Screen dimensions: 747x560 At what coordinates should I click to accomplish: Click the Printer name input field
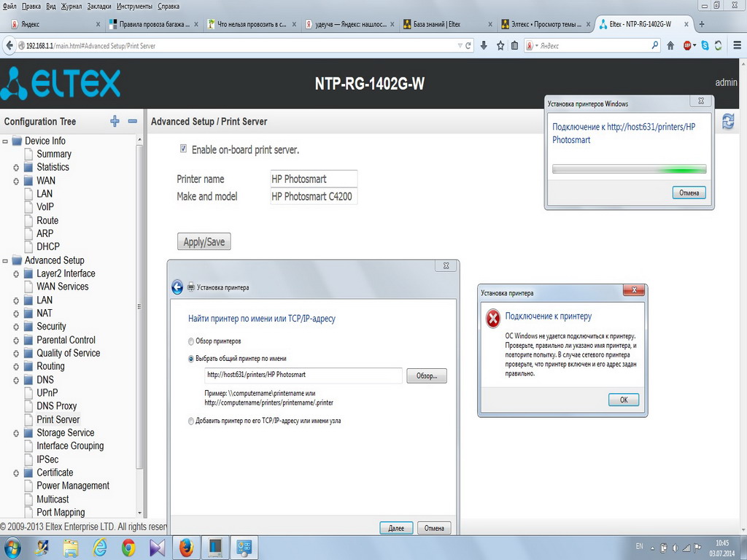pyautogui.click(x=314, y=179)
